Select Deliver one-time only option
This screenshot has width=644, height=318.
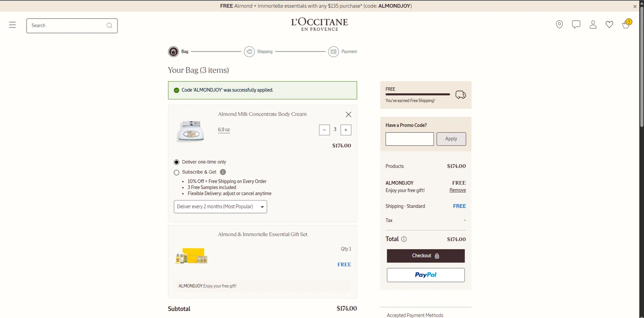click(176, 162)
